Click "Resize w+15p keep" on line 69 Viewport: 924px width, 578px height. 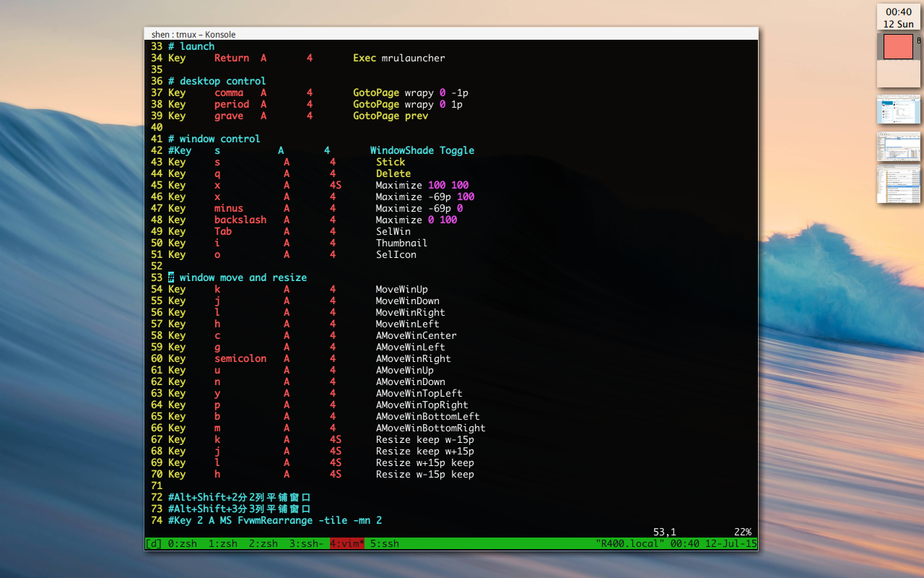[425, 462]
